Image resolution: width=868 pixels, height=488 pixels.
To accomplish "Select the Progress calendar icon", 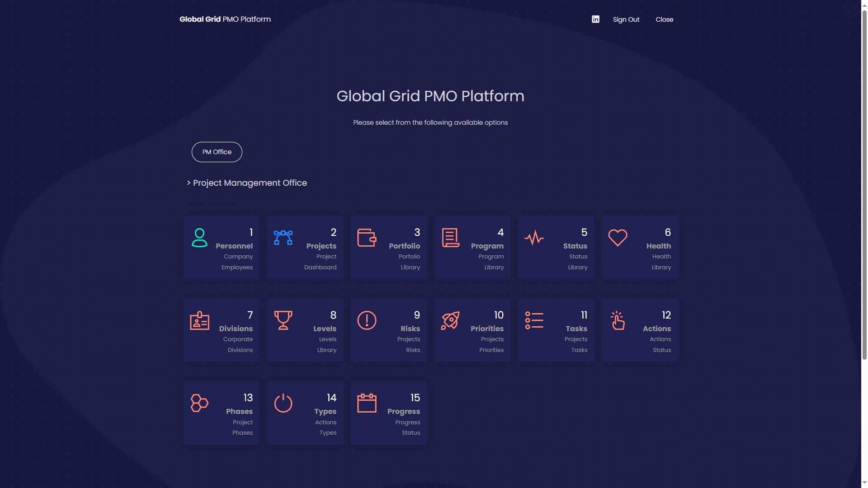I will tap(367, 403).
